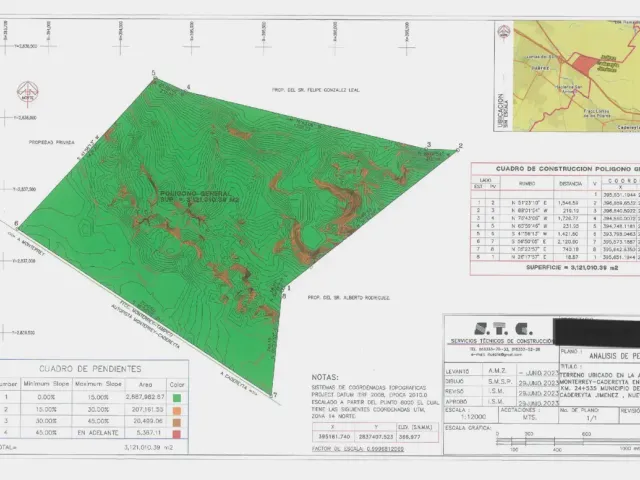Click the black redacted box
The image size is (640, 480).
[596, 331]
